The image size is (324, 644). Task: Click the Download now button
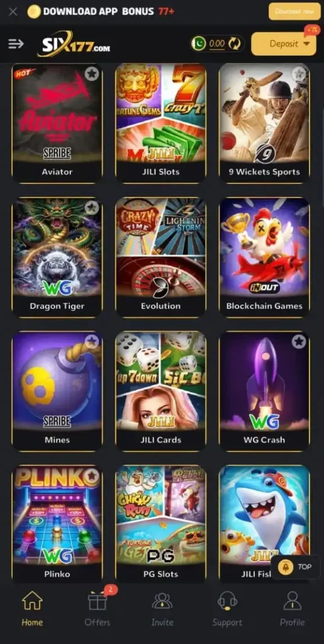(x=294, y=11)
